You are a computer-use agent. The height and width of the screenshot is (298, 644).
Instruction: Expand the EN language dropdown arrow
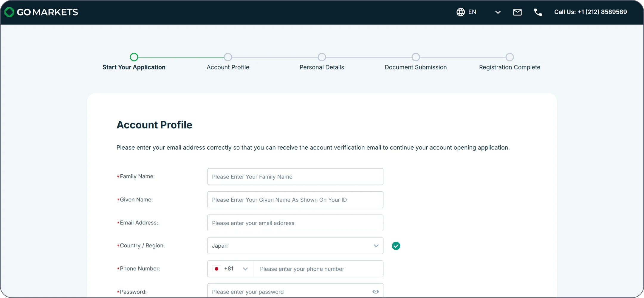point(498,12)
